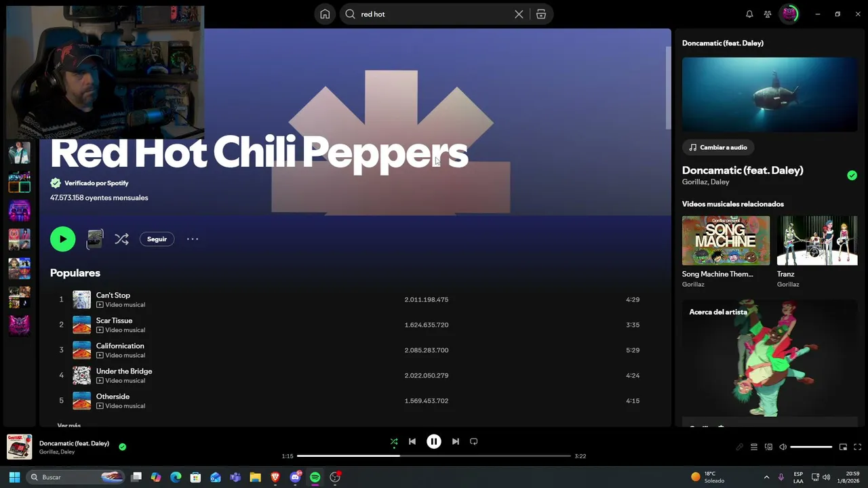Open Discord from the taskbar
The height and width of the screenshot is (488, 868).
(x=295, y=477)
